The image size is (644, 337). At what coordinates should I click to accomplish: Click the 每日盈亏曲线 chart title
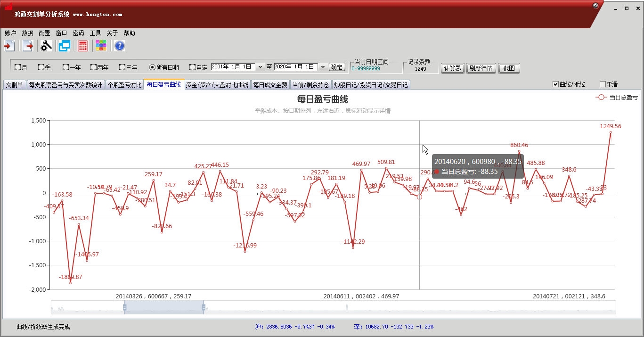click(323, 99)
